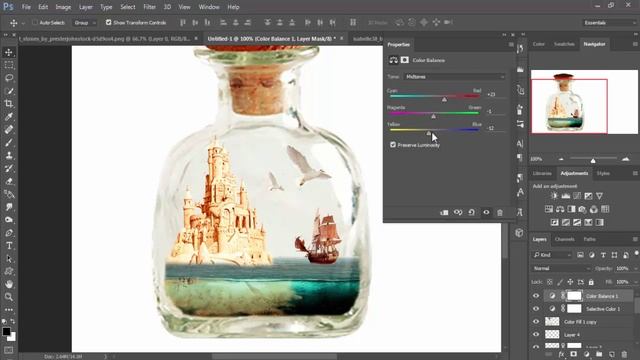Click the foreground color swatch

(x=6, y=331)
